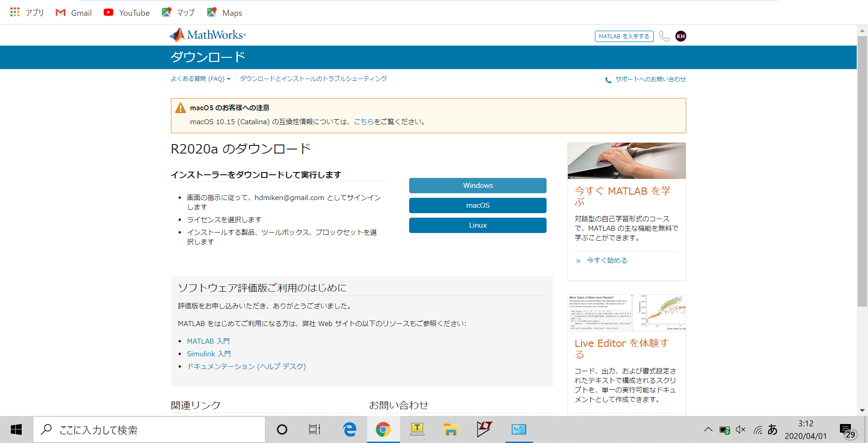Click the ソフトウェア評価版ご利用のはじめに heading
868x443 pixels.
tap(262, 288)
